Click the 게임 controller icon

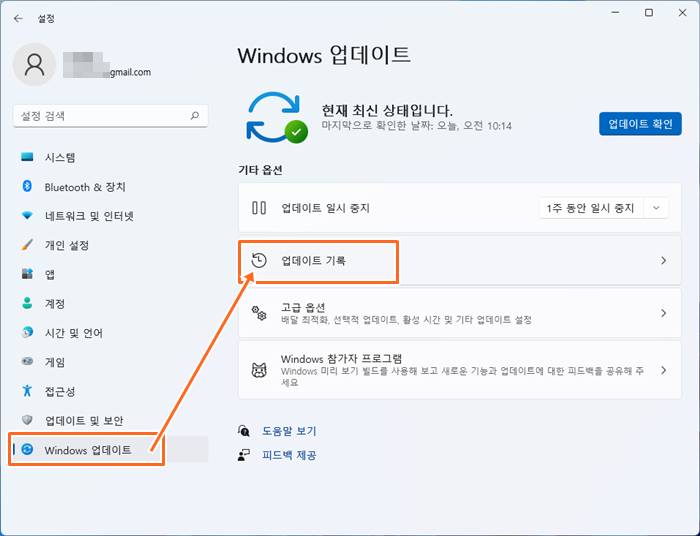[x=27, y=361]
